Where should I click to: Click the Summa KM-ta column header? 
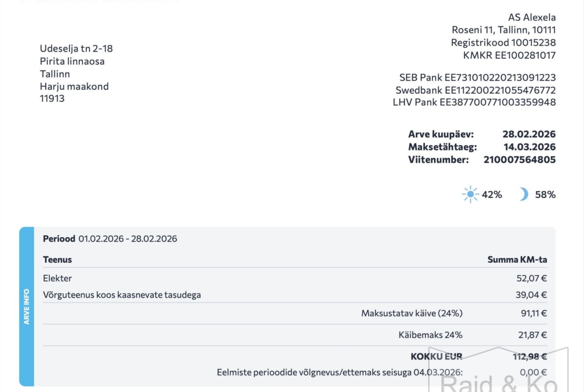point(517,259)
